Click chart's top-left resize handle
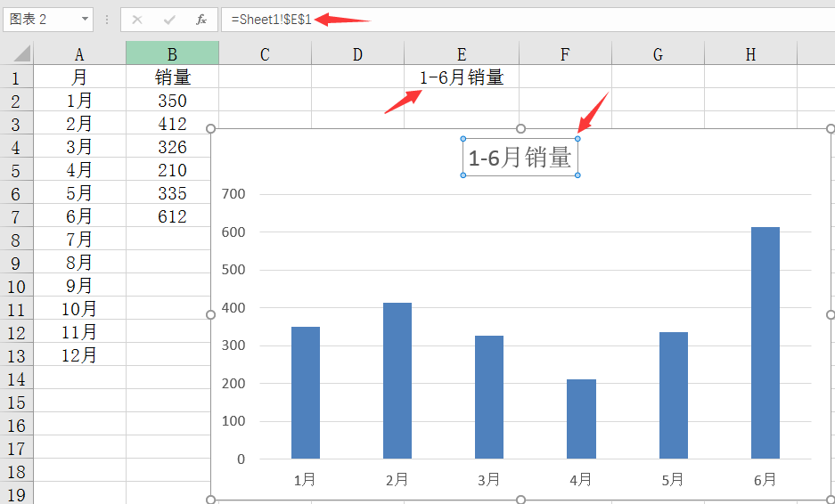The width and height of the screenshot is (835, 504). [211, 129]
